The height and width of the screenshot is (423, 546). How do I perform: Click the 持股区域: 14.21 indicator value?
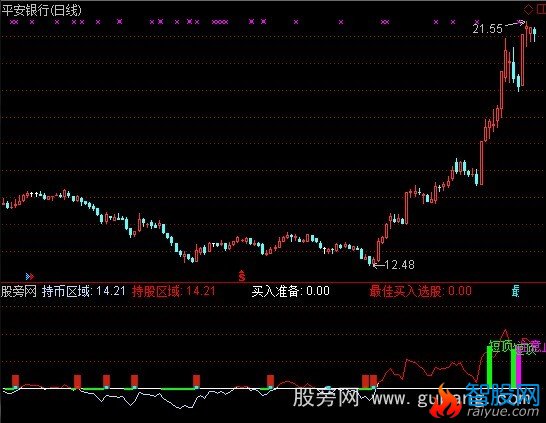(174, 291)
